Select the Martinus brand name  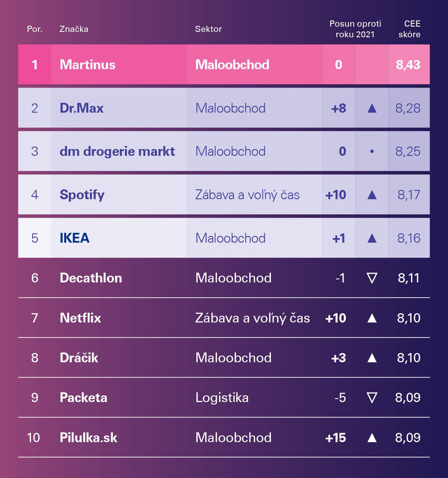(88, 65)
